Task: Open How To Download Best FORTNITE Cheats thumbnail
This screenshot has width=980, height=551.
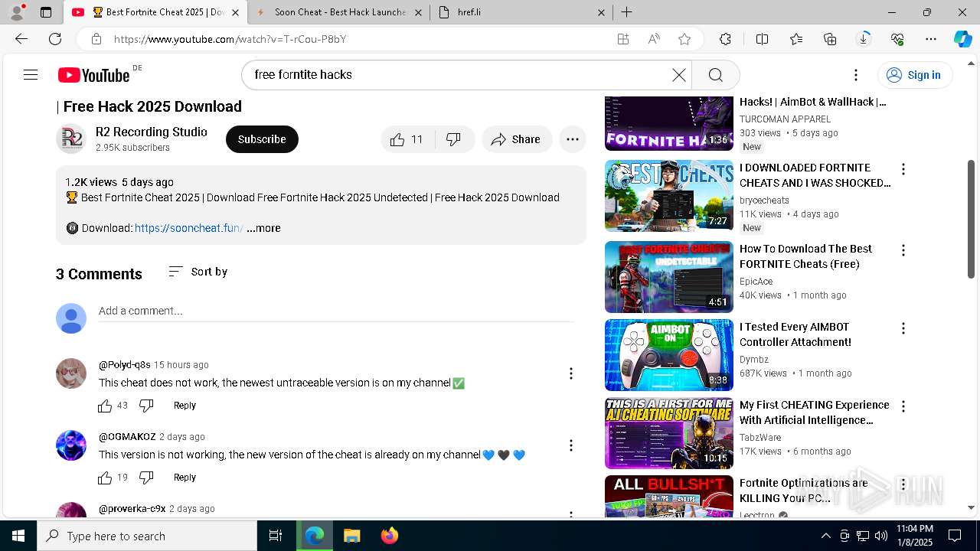Action: (x=669, y=277)
